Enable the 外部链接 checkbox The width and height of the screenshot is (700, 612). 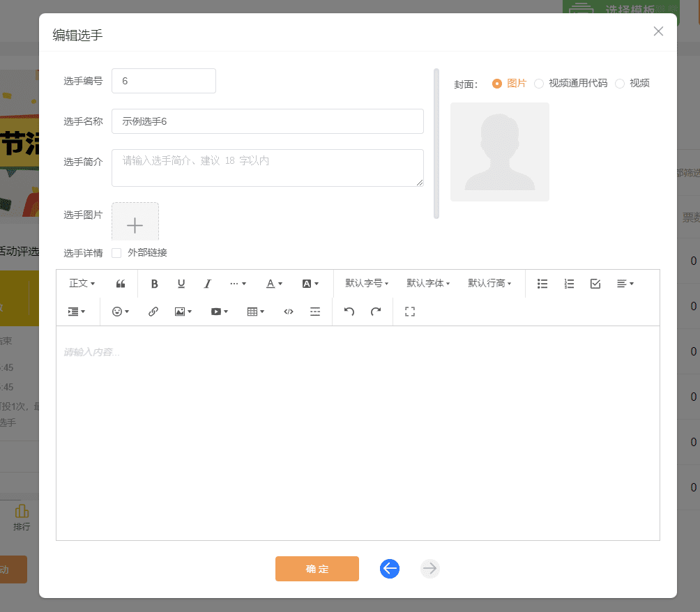tap(116, 252)
